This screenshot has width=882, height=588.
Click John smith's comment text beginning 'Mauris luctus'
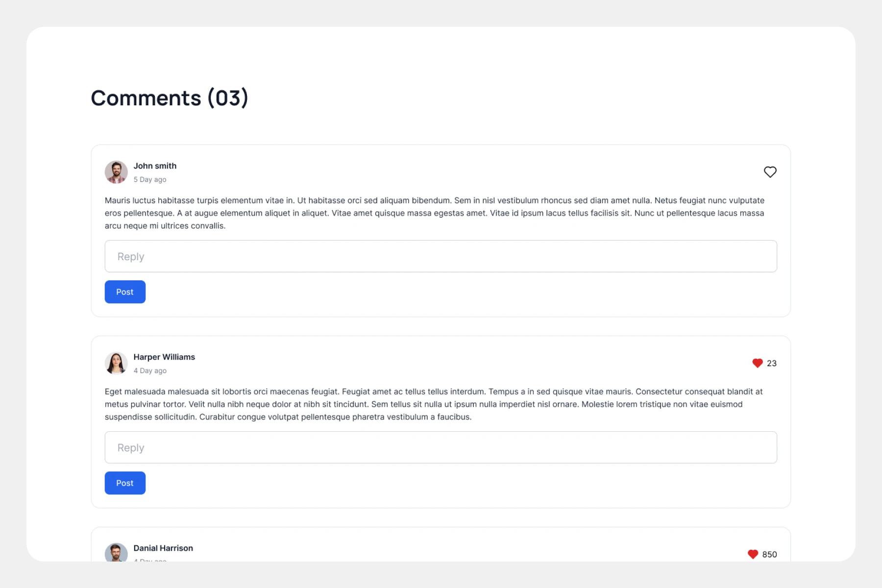coord(434,213)
